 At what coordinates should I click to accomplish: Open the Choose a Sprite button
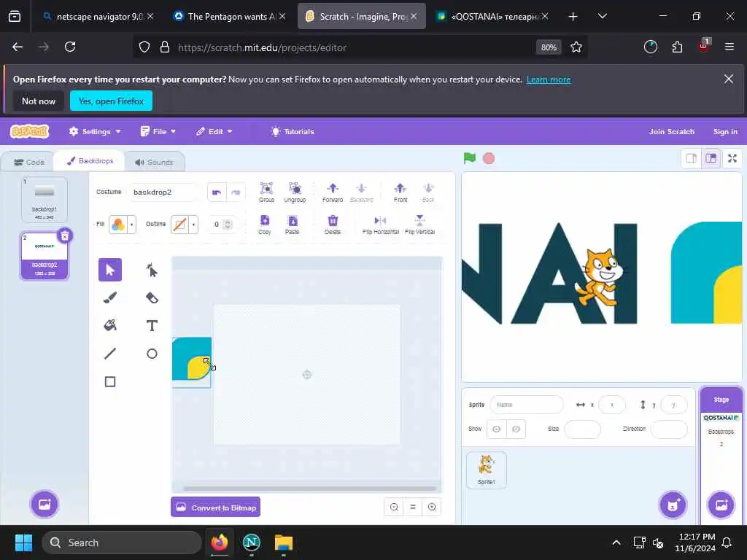(x=673, y=505)
